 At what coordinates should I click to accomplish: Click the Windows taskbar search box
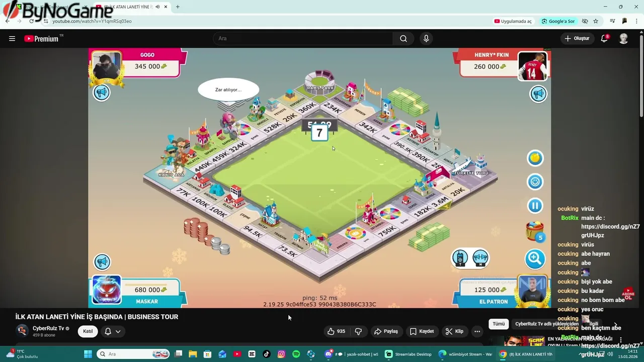pos(133,354)
